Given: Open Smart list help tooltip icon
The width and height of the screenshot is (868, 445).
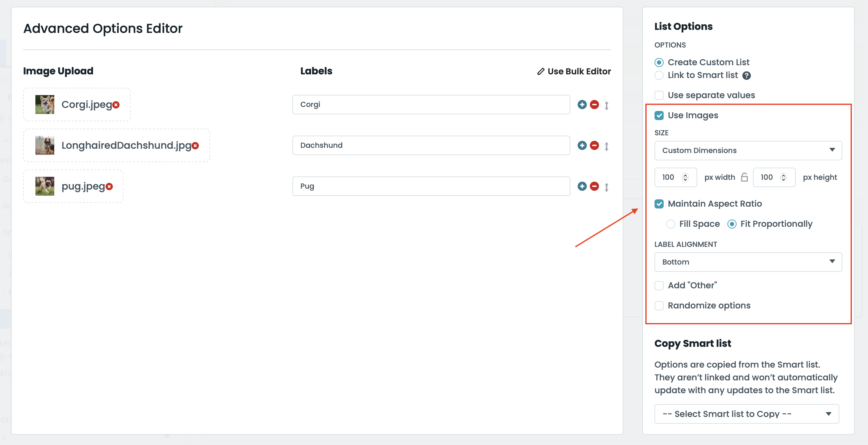Looking at the screenshot, I should (746, 76).
